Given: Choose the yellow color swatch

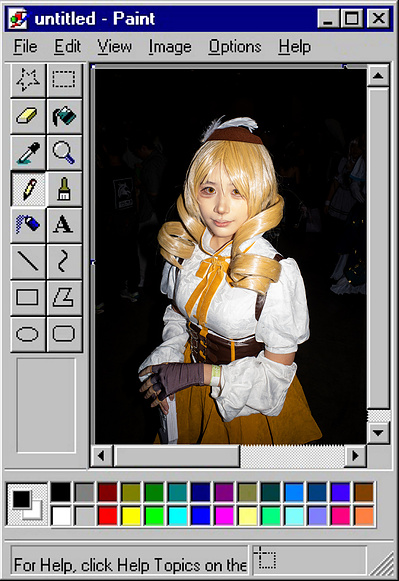Looking at the screenshot, I should (x=131, y=515).
